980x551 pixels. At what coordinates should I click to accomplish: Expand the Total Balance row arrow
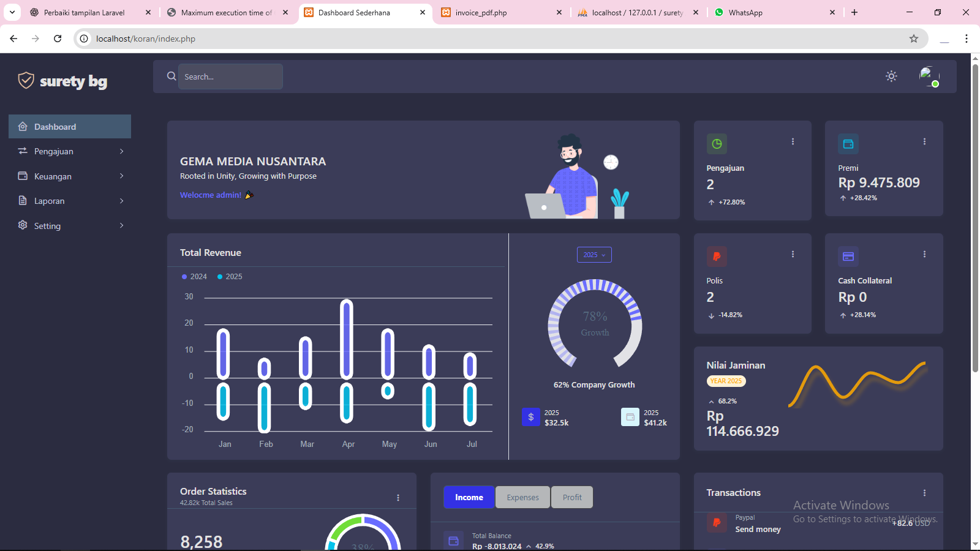pyautogui.click(x=528, y=546)
